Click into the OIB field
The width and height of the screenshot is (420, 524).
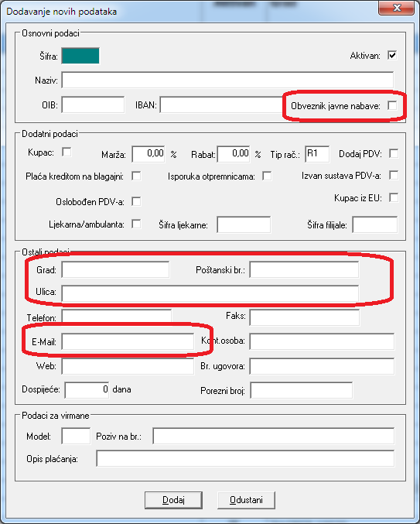(x=93, y=105)
